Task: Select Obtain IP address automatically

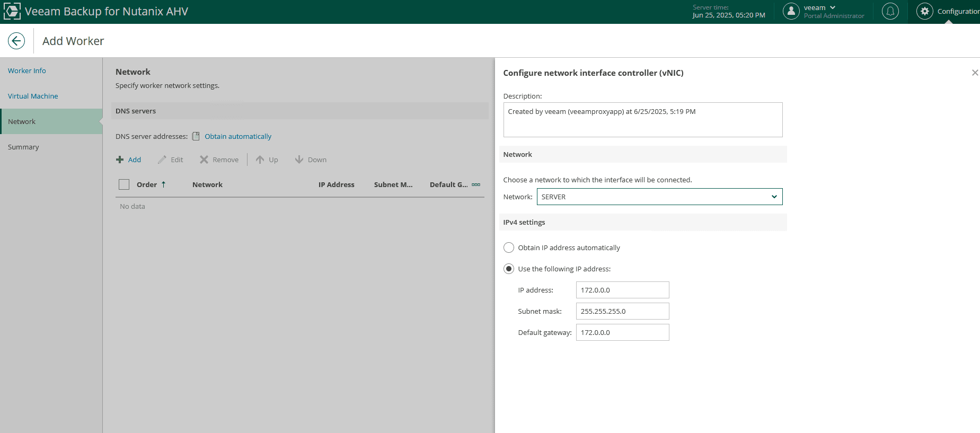Action: (x=509, y=248)
